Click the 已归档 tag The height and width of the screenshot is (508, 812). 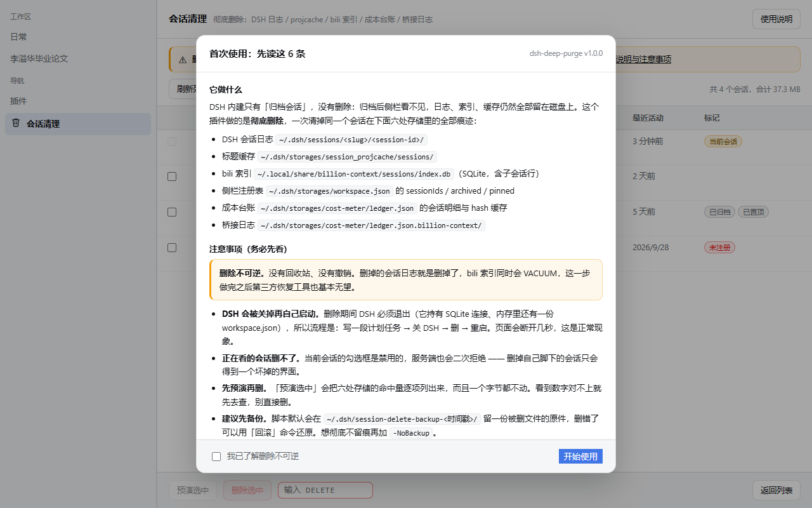[x=719, y=212]
